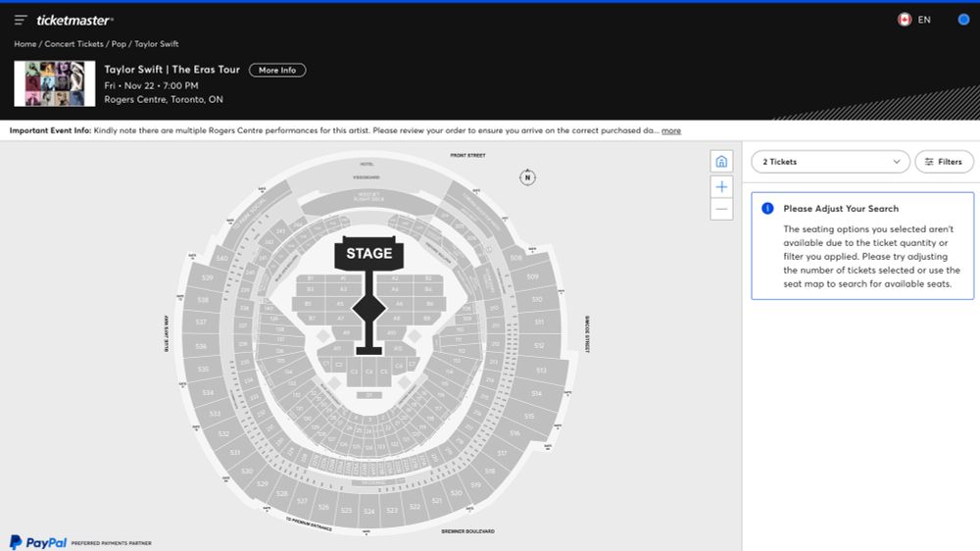Open Pop breadcrumb link
980x551 pixels.
pyautogui.click(x=119, y=44)
